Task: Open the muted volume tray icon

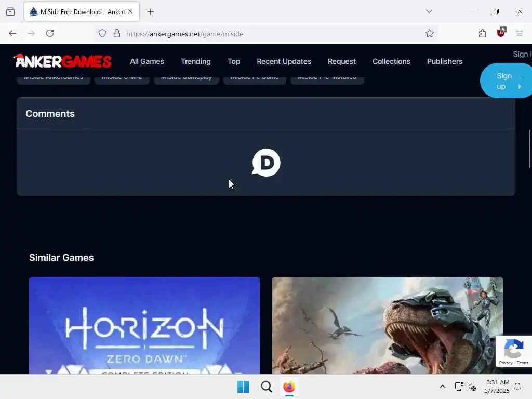Action: tap(472, 387)
